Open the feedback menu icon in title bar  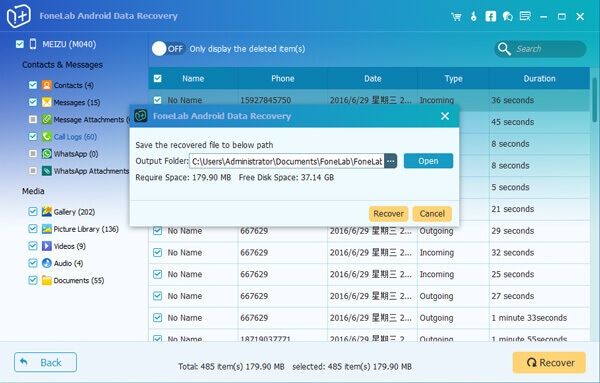point(525,16)
